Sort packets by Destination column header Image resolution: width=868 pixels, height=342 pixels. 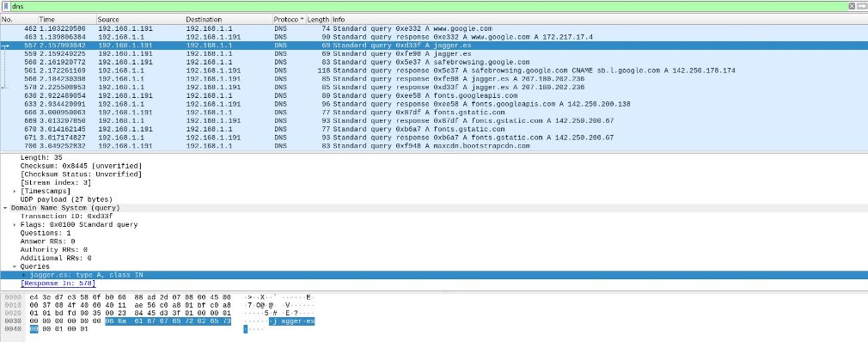228,20
